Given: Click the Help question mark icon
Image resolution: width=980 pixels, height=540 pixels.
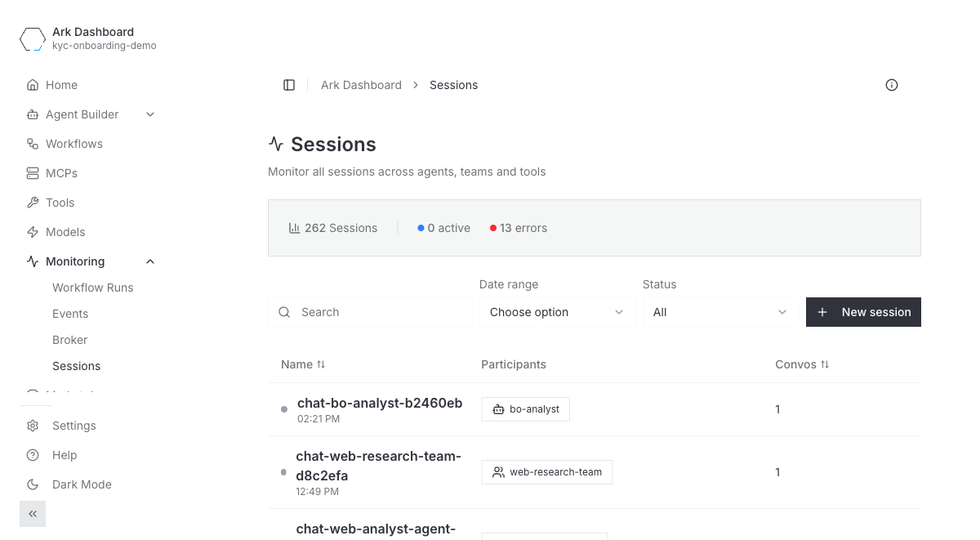Looking at the screenshot, I should (x=33, y=455).
